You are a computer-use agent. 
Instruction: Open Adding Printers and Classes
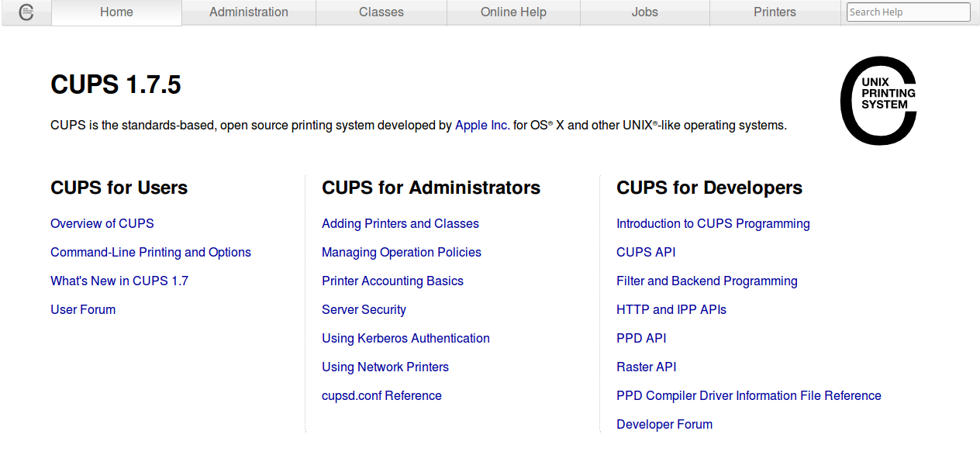[x=400, y=223]
